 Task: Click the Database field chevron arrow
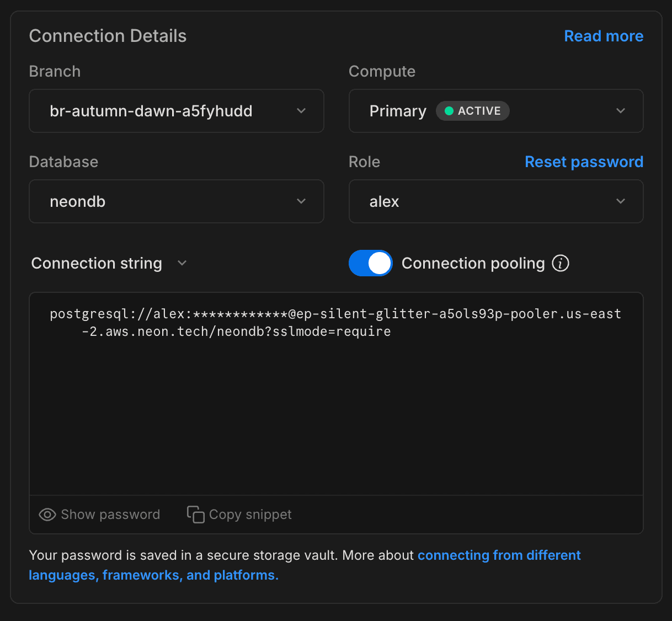coord(301,201)
